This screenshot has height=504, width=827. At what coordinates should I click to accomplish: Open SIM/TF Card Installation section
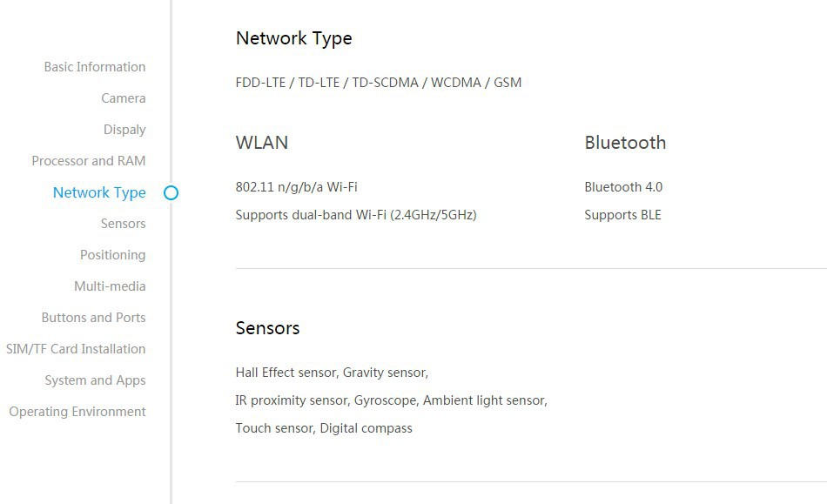(76, 349)
